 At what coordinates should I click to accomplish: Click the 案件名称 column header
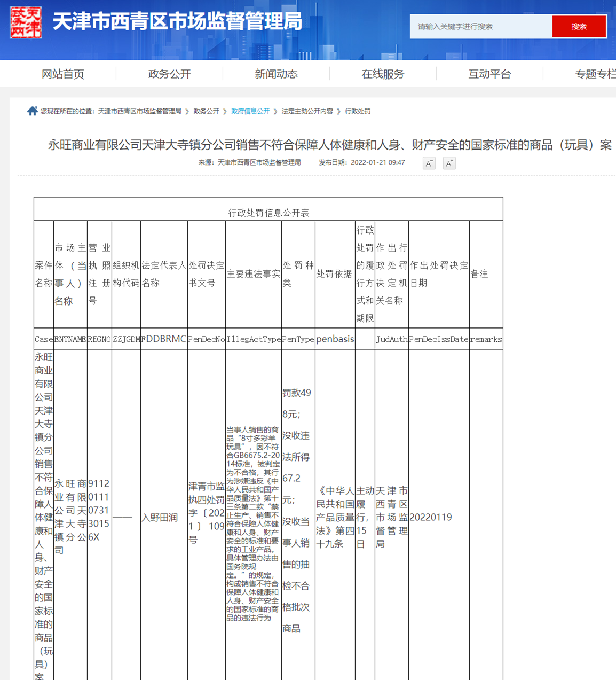(44, 274)
